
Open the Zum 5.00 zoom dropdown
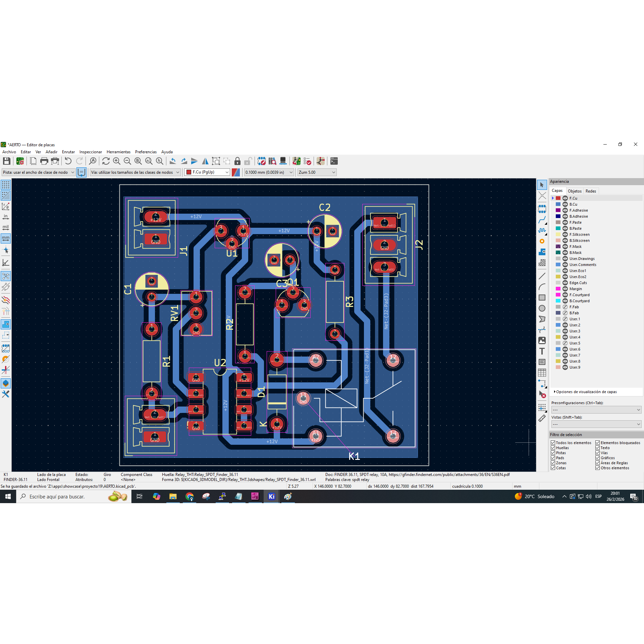(x=317, y=172)
